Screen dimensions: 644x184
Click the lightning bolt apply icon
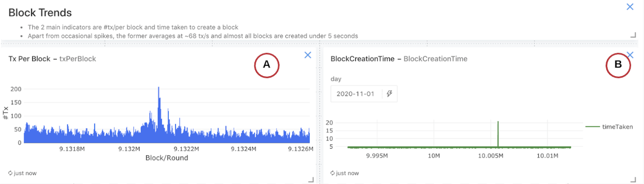coord(389,94)
